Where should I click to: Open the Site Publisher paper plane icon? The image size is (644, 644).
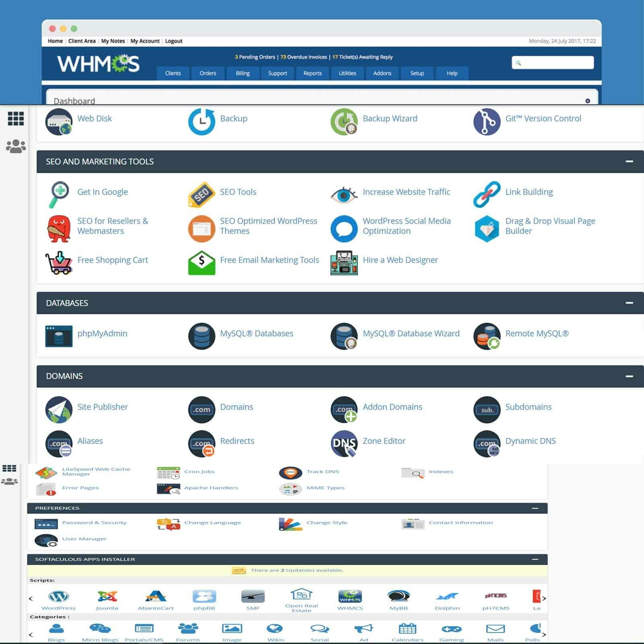[x=59, y=410]
